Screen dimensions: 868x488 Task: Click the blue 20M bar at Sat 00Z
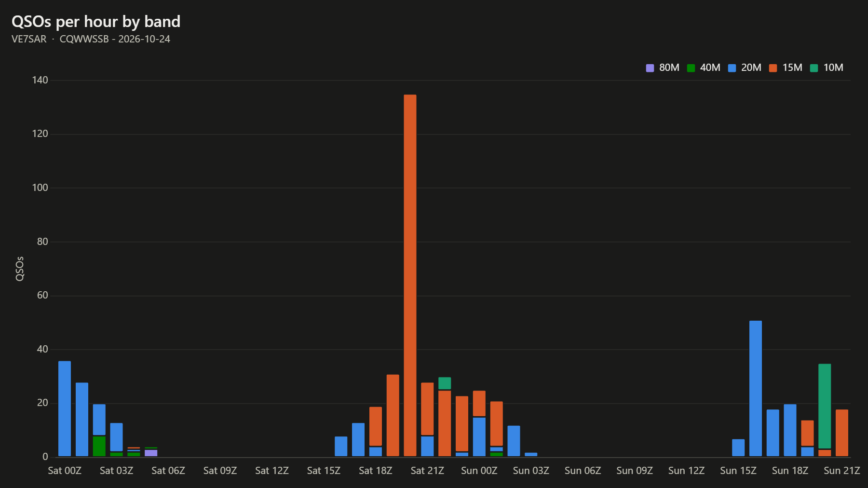tap(65, 408)
